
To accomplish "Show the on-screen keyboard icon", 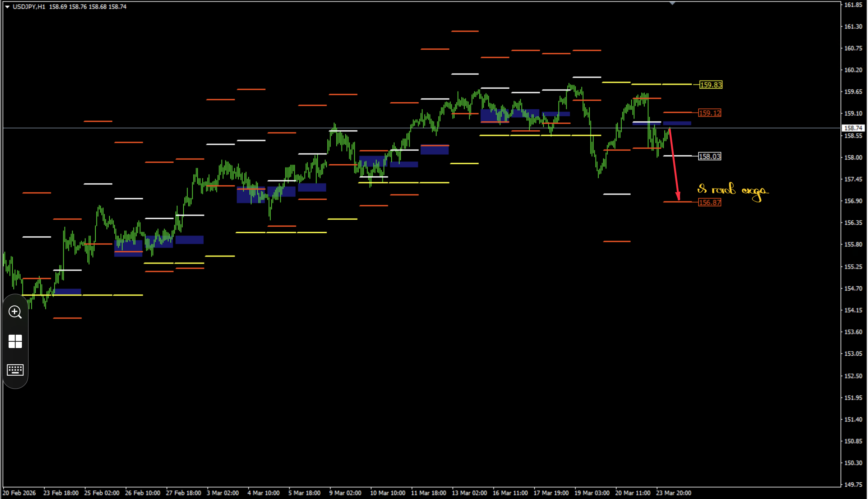I will (x=15, y=370).
